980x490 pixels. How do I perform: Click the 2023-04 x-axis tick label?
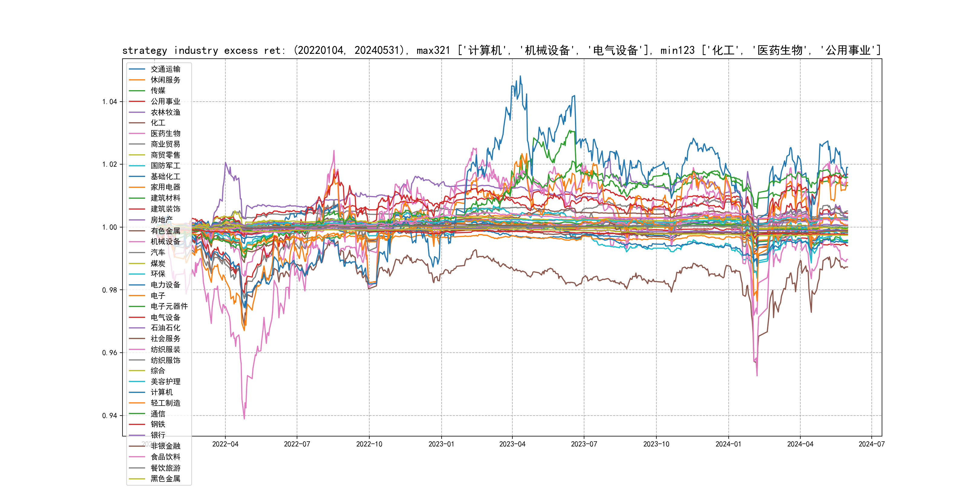512,444
